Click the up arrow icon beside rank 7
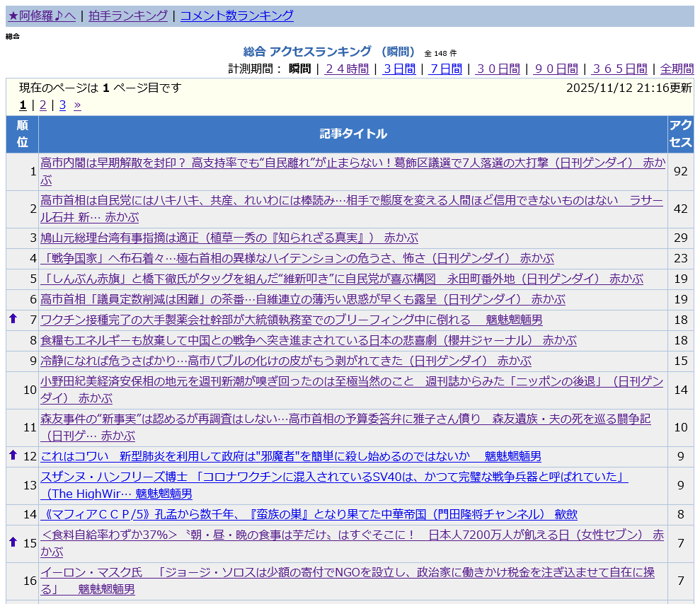700x604 pixels. pos(13,319)
